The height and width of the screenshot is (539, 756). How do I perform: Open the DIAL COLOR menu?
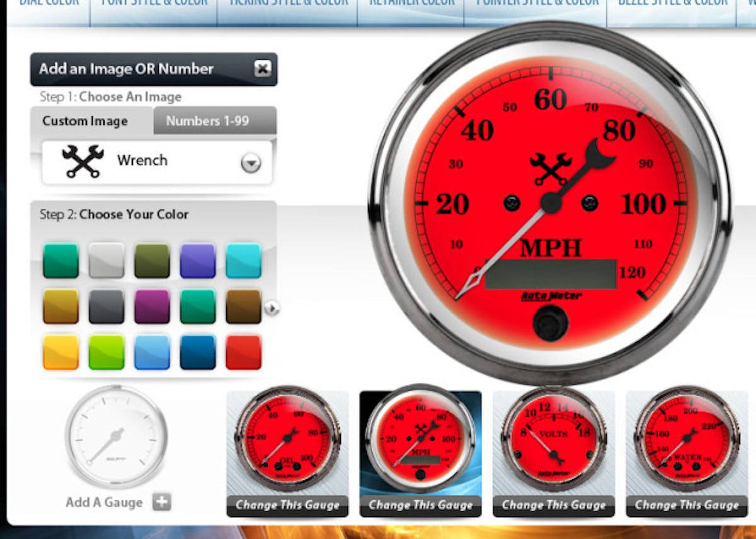[x=49, y=5]
